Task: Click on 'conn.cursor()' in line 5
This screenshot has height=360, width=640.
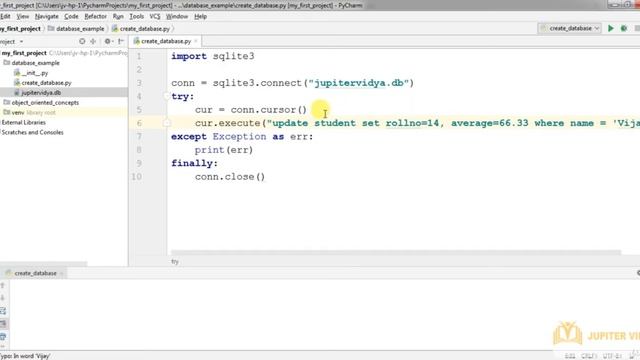Action: [269, 110]
